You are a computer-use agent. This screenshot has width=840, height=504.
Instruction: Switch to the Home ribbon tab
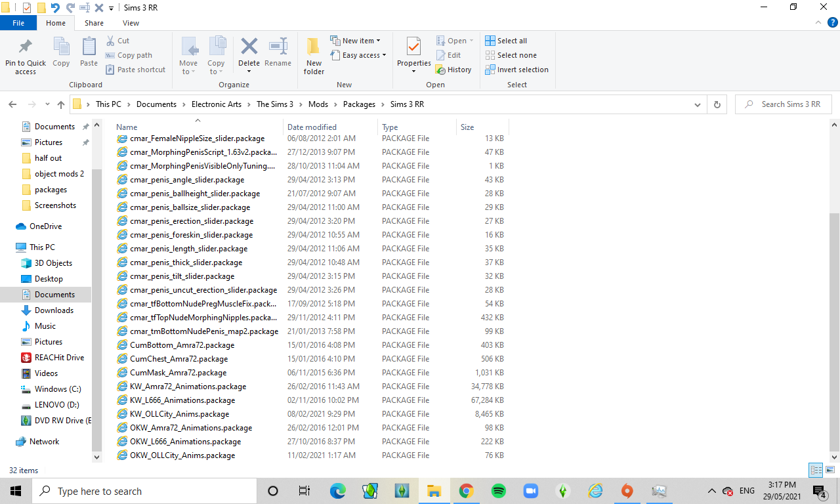[x=56, y=23]
